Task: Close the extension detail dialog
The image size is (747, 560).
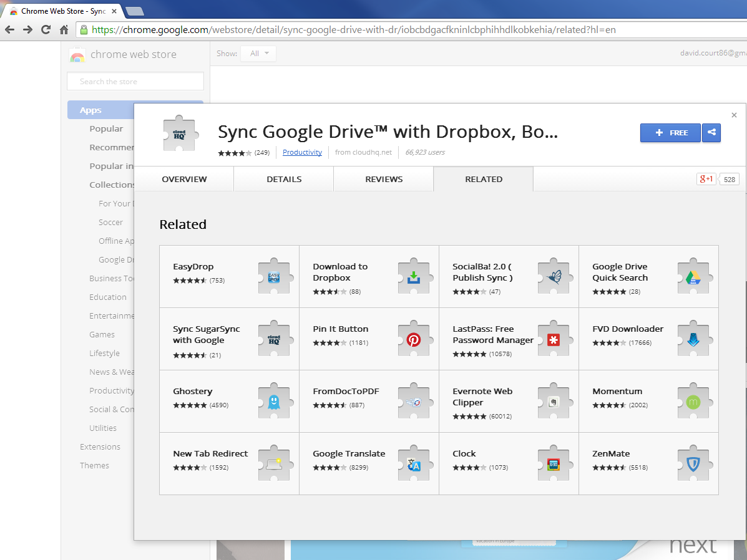Action: 734,115
